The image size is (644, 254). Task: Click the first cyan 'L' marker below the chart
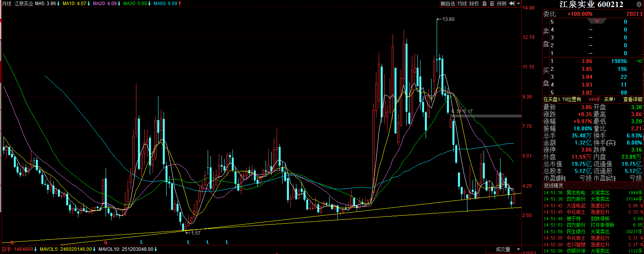tap(142, 242)
